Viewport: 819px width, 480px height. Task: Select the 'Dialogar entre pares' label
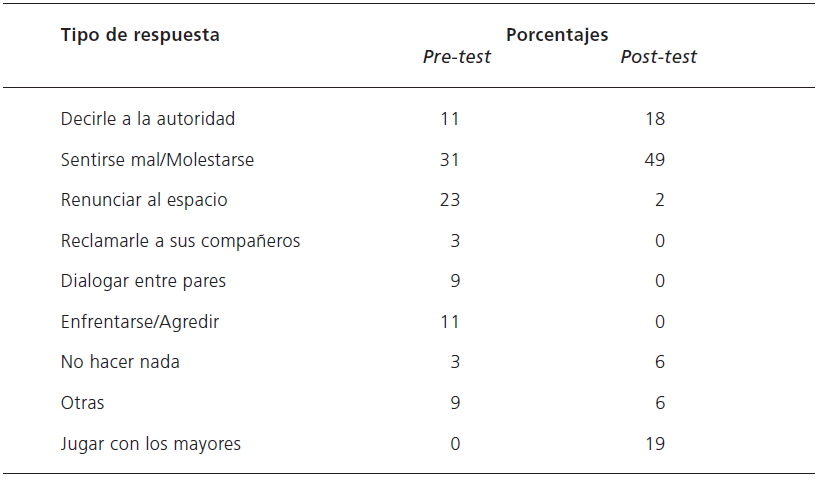coord(143,281)
